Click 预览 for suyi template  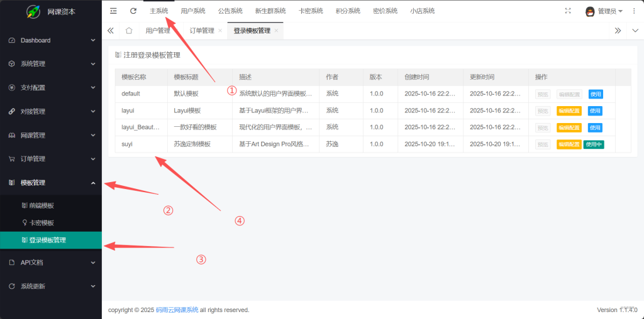[543, 144]
